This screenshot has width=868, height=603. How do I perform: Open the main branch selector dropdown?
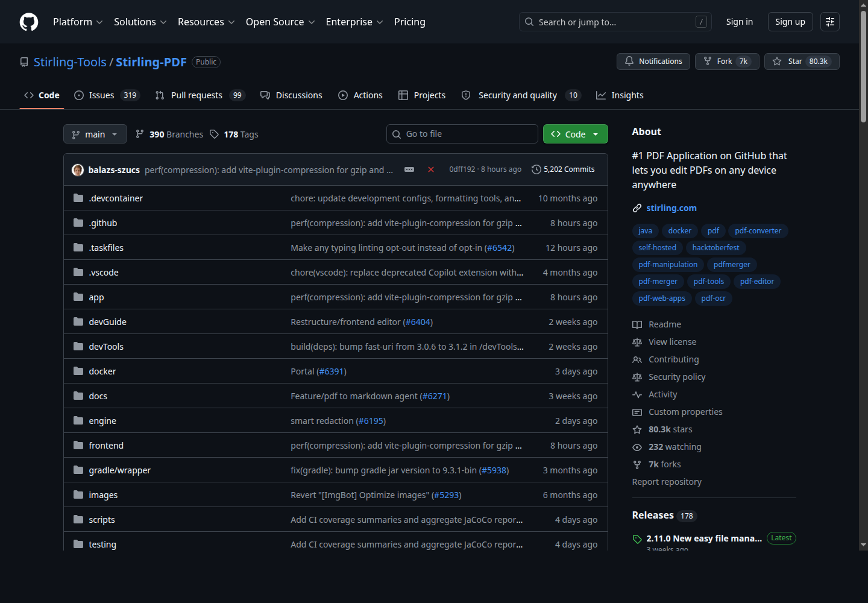95,134
